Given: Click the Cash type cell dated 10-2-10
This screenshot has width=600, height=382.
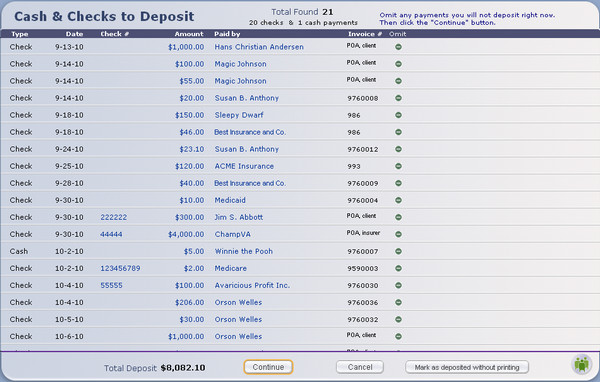Looking at the screenshot, I should [19, 251].
